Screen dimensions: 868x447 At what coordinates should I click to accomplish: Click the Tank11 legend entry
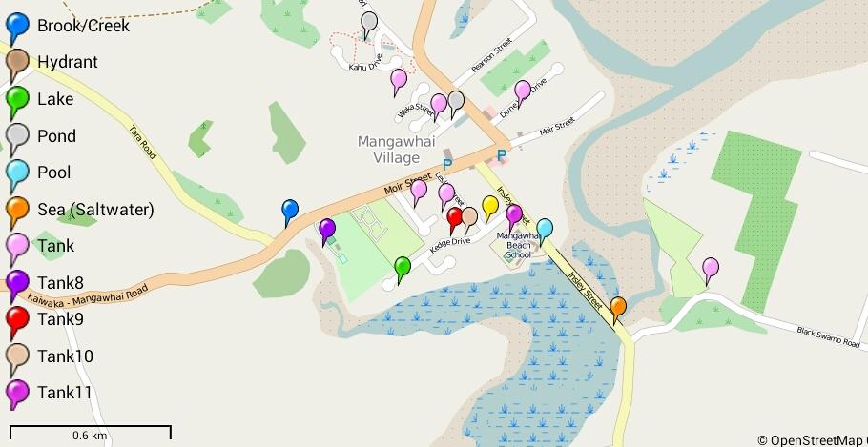click(50, 395)
